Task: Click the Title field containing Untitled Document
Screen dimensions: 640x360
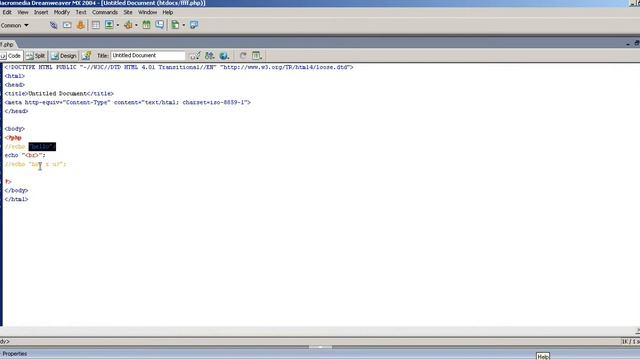Action: (x=148, y=56)
